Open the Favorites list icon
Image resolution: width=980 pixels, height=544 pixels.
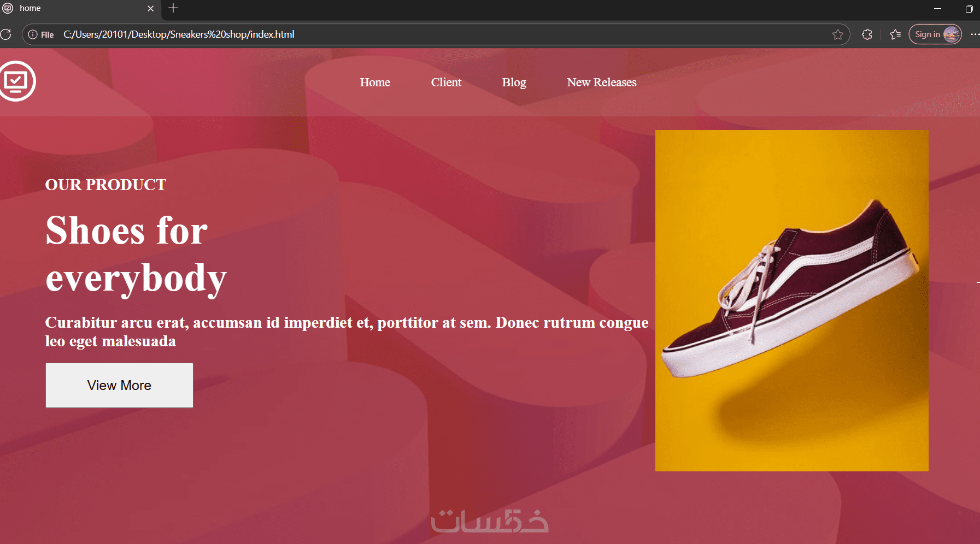click(895, 34)
